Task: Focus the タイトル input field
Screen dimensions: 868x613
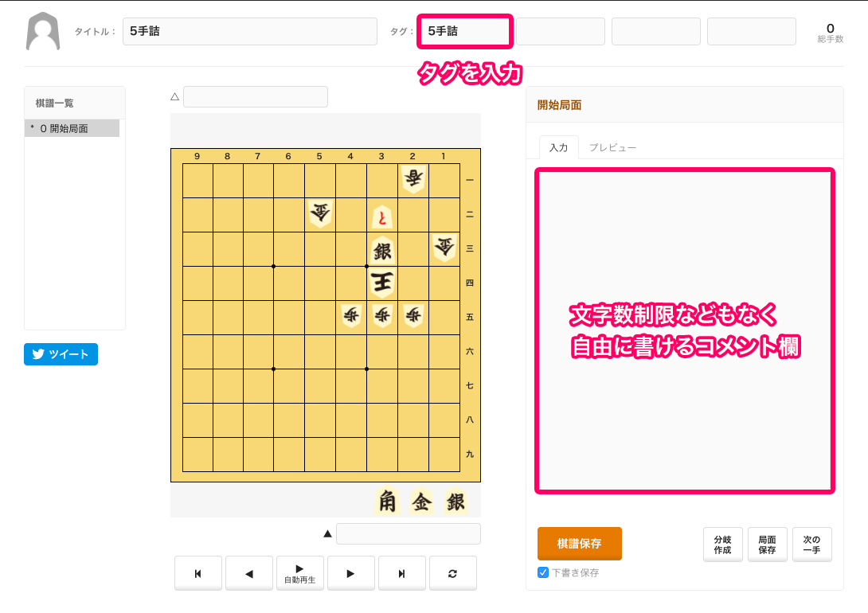Action: click(x=249, y=32)
